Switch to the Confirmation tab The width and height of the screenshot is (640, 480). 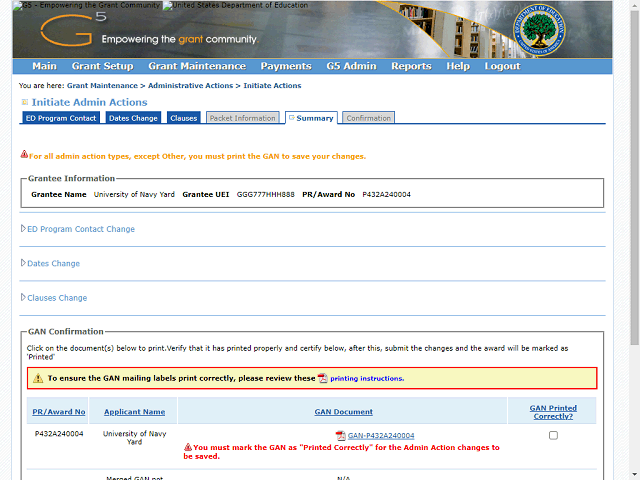(368, 118)
